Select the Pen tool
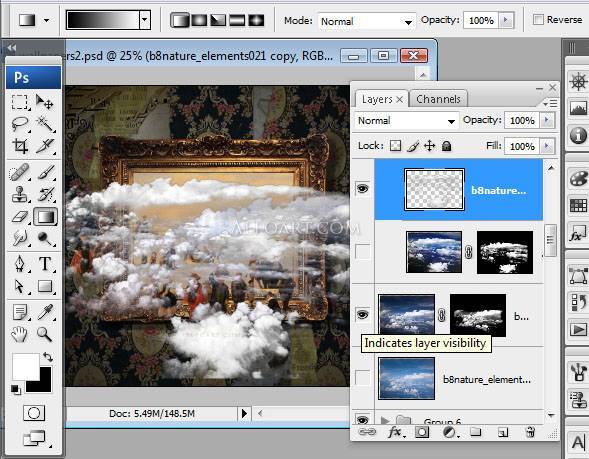Image resolution: width=589 pixels, height=459 pixels. click(x=20, y=264)
